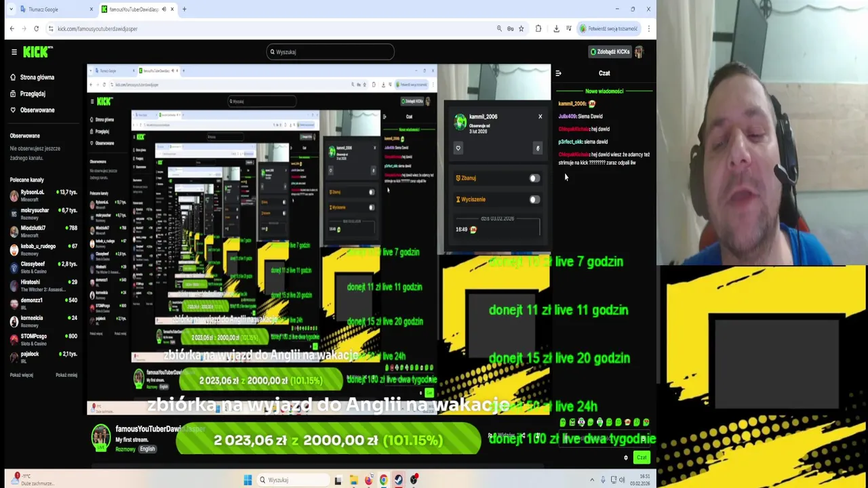Open Steam from the taskbar

click(x=398, y=480)
